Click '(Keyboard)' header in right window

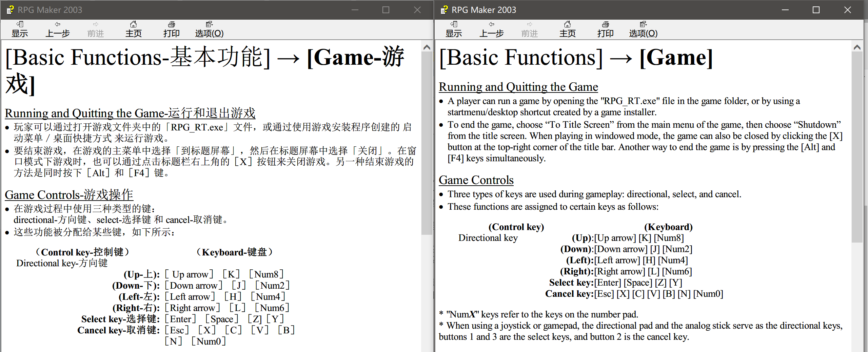coord(668,227)
